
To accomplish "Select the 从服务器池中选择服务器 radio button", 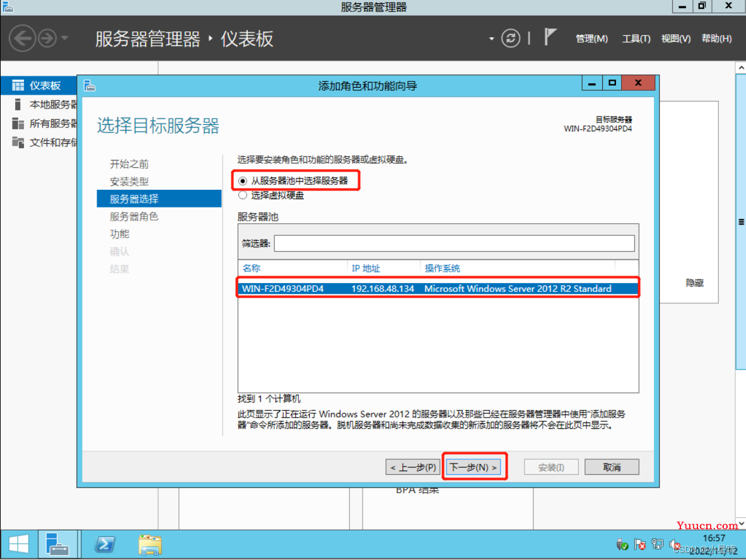I will coord(243,181).
